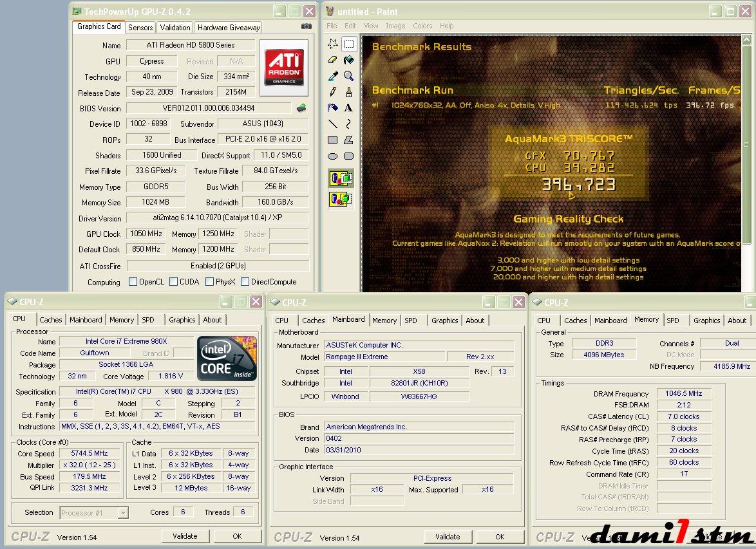Screen dimensions: 756x549
Task: Click the ATI Radeon logo in GPU-Z
Action: click(x=284, y=68)
